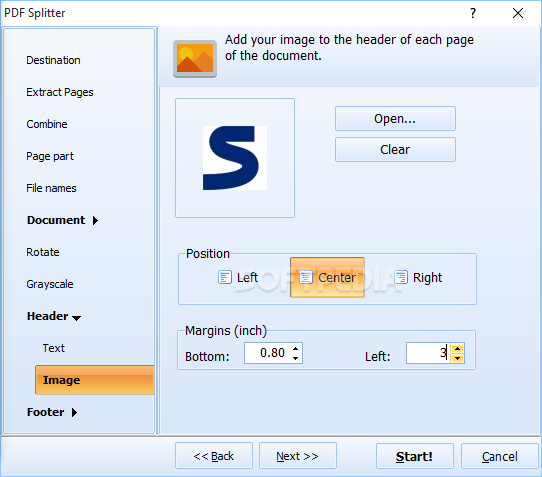This screenshot has width=542, height=477.
Task: Click the center-align icon
Action: pyautogui.click(x=306, y=277)
